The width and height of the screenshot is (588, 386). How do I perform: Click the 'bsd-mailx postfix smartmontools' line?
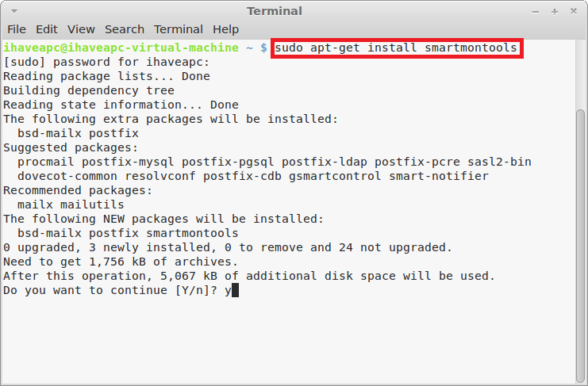click(128, 233)
